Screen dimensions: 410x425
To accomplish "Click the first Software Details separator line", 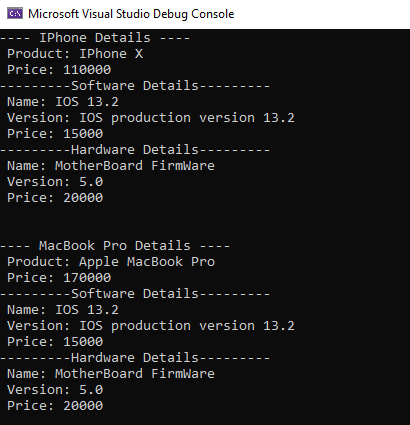I will coord(135,86).
